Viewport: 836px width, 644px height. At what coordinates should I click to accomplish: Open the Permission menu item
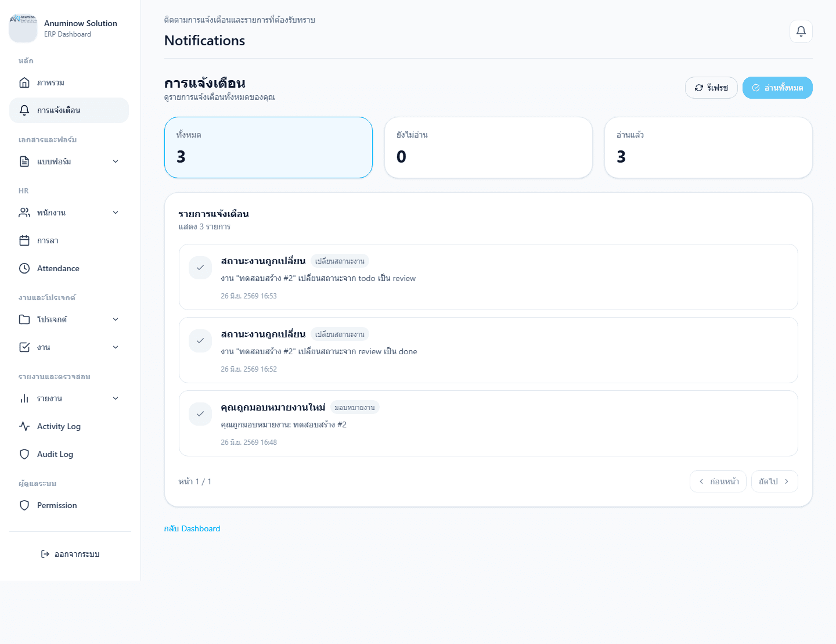click(x=69, y=505)
